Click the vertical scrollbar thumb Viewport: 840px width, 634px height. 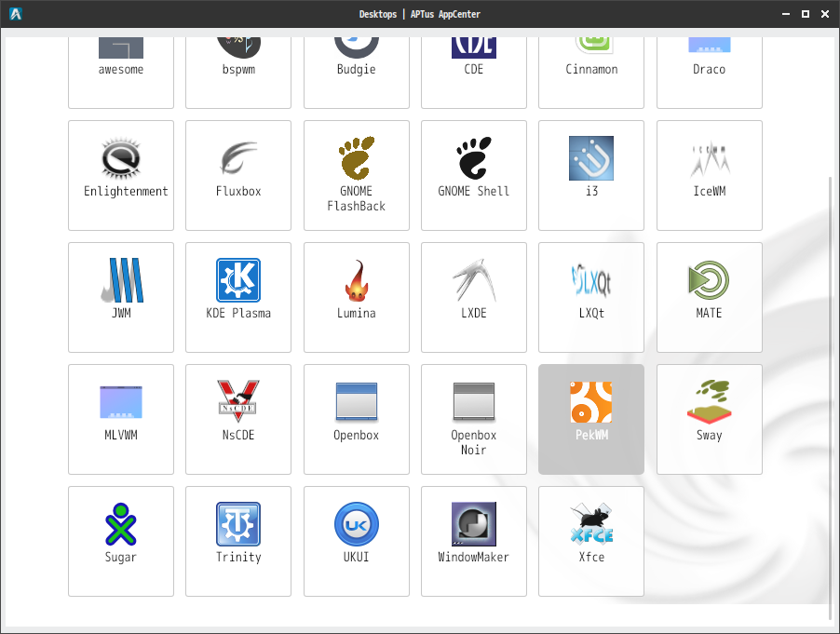pos(831,397)
